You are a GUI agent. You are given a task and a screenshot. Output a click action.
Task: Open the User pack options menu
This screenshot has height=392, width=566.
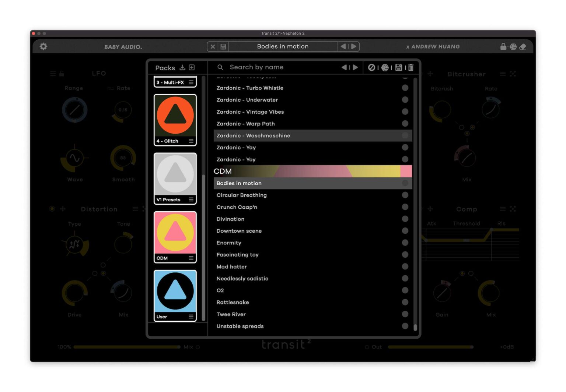point(191,316)
